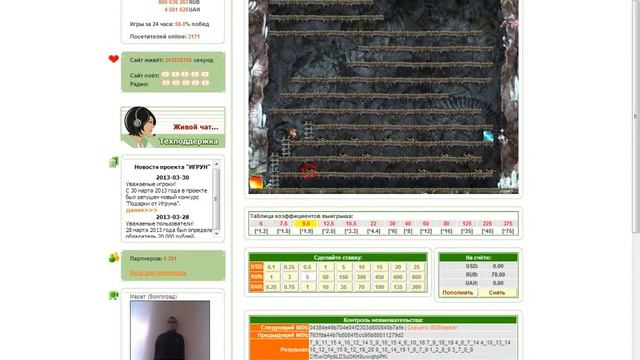
Task: Click the 2013-03-28 news date heading
Action: (x=172, y=217)
